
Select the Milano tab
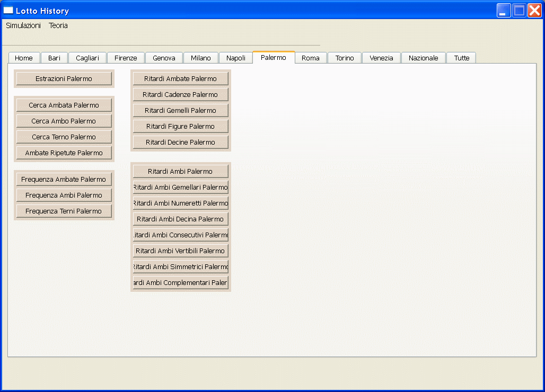tap(201, 58)
